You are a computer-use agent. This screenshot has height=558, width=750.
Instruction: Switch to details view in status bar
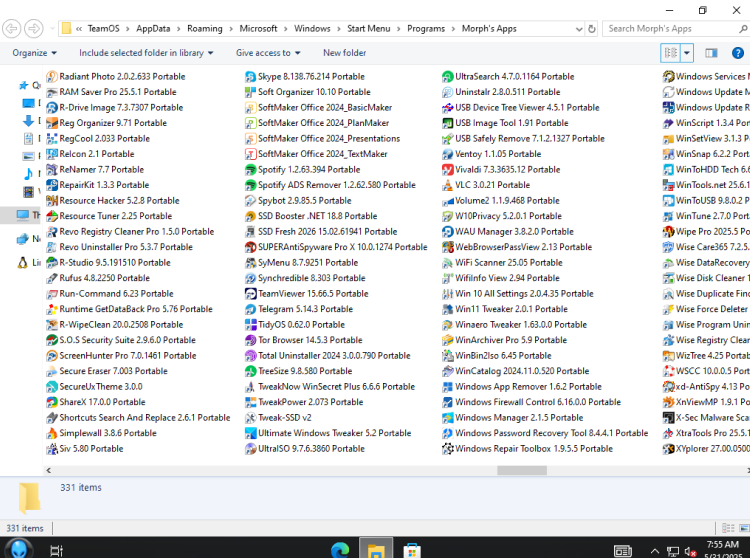[x=728, y=528]
